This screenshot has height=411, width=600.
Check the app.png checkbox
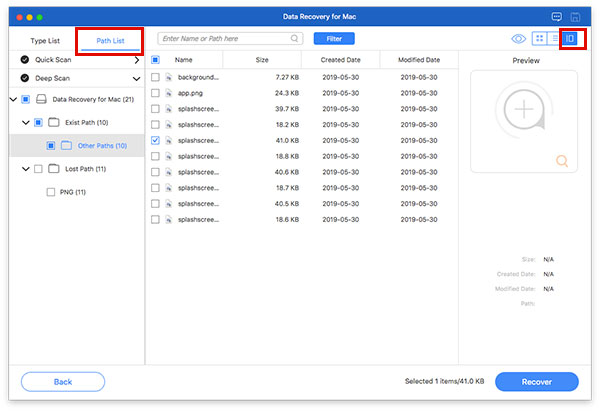tap(155, 93)
